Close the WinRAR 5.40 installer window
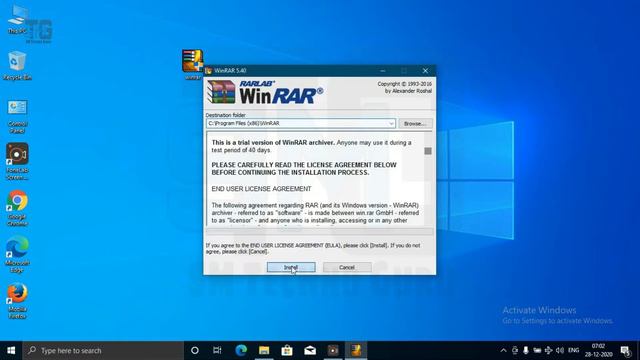Screen dimensions: 640x360 (425, 71)
